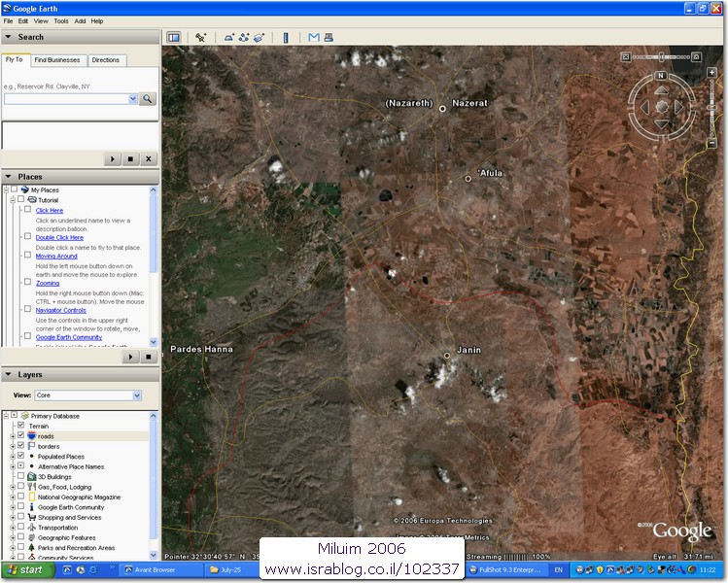Toggle the sidebar visibility toolbar icon
Viewport: 728px width, 583px height.
click(174, 38)
